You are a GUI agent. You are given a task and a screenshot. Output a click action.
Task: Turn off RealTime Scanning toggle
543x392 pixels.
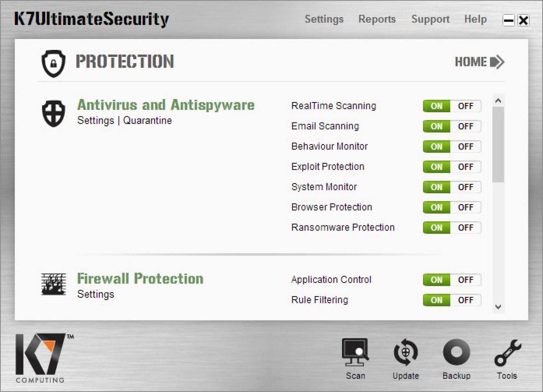466,106
